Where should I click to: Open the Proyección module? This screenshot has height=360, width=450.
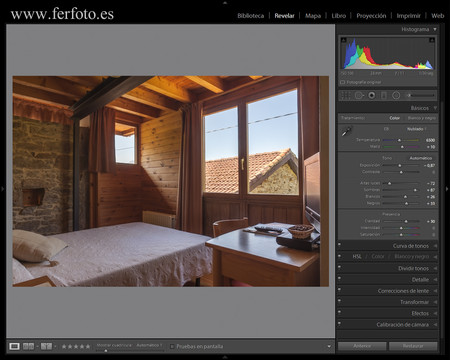coord(371,16)
